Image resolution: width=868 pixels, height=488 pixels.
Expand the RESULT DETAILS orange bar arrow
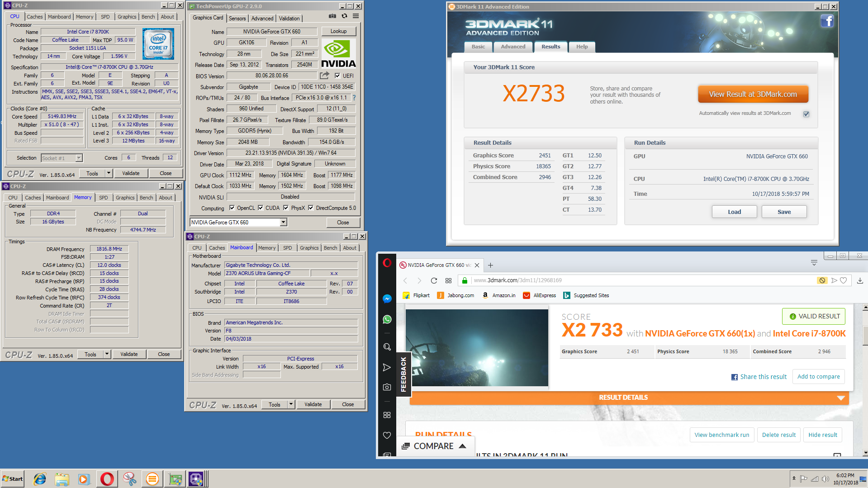(x=841, y=398)
